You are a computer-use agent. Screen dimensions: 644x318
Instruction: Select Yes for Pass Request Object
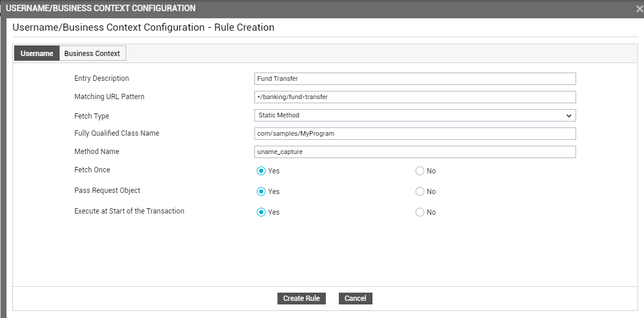261,192
